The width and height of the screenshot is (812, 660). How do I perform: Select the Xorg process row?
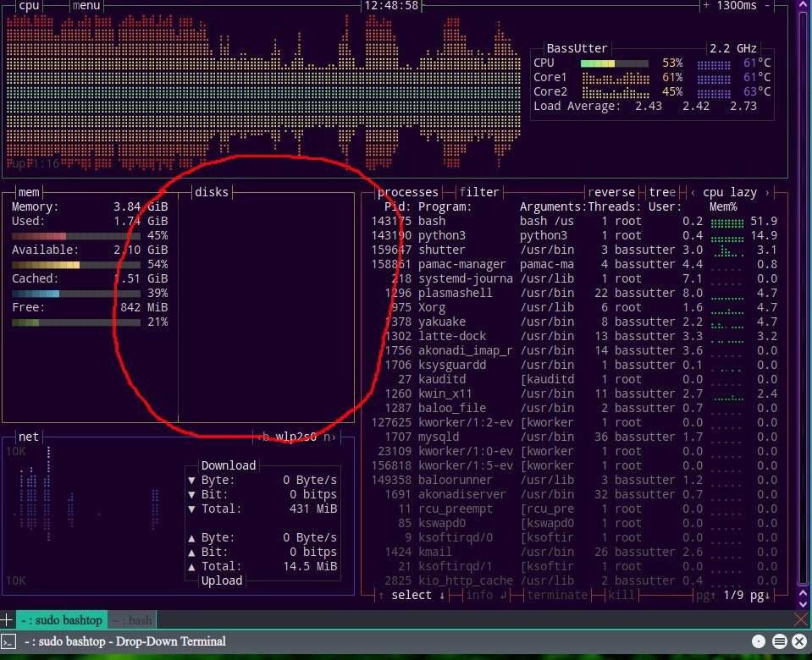tap(574, 307)
